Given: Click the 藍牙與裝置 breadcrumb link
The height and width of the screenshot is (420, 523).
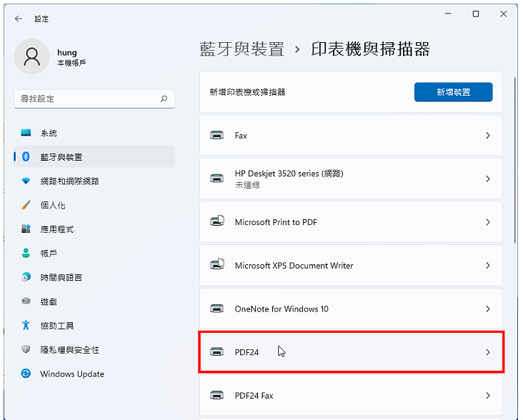Looking at the screenshot, I should click(x=241, y=49).
